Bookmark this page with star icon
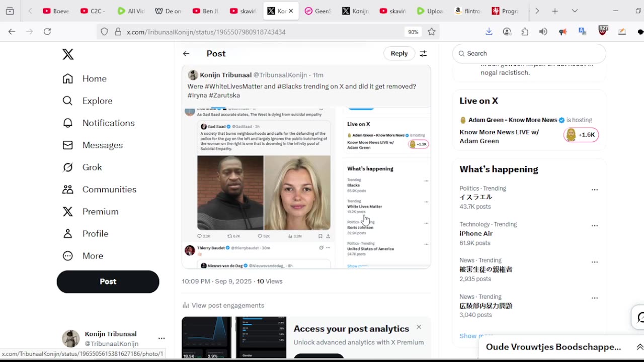The image size is (644, 362). pyautogui.click(x=431, y=32)
